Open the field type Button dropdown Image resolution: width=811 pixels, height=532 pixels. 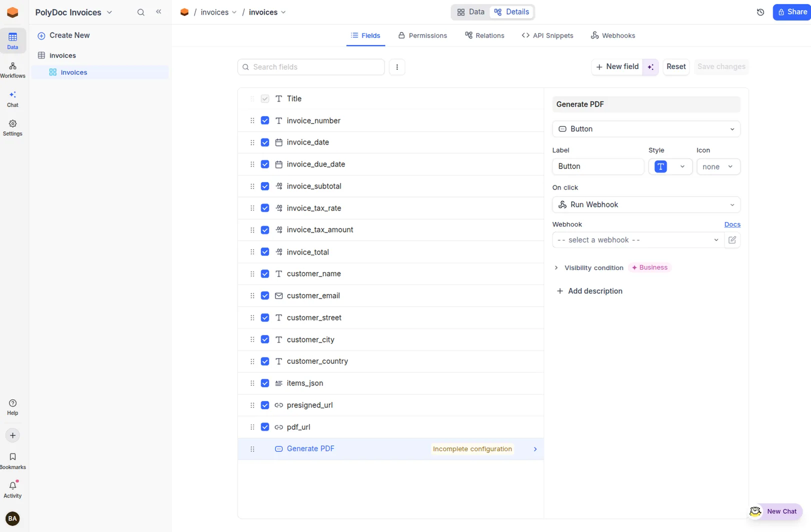tap(646, 129)
